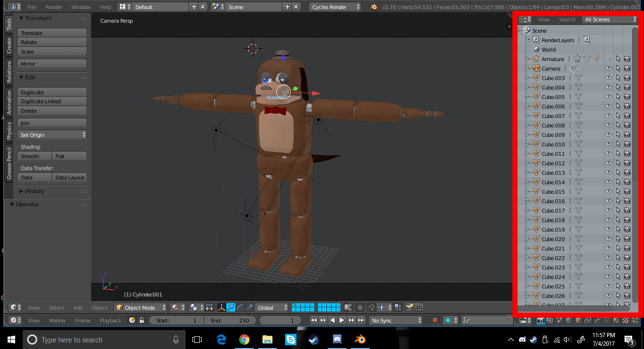
Task: Open the viewport shading mode selector
Action: (x=178, y=307)
